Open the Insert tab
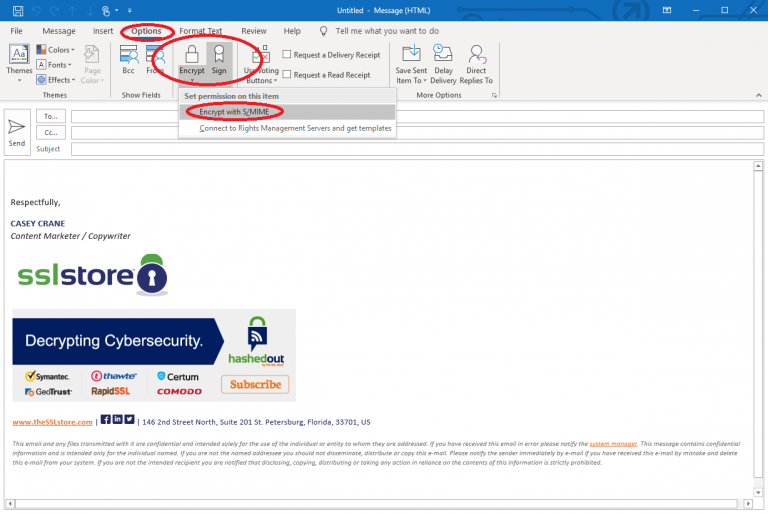 pyautogui.click(x=103, y=31)
